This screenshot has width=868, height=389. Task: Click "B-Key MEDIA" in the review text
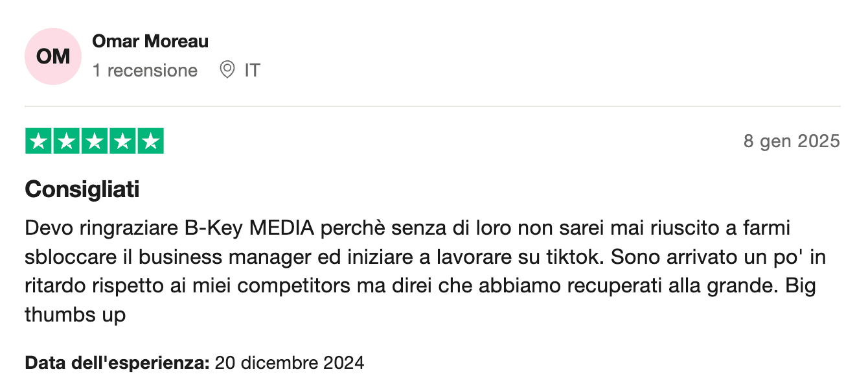tap(249, 228)
